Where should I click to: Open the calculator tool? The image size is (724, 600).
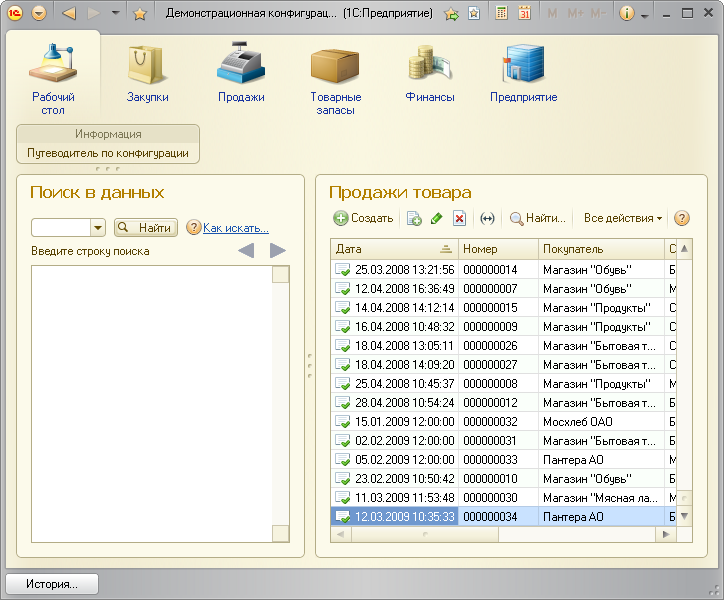[501, 13]
